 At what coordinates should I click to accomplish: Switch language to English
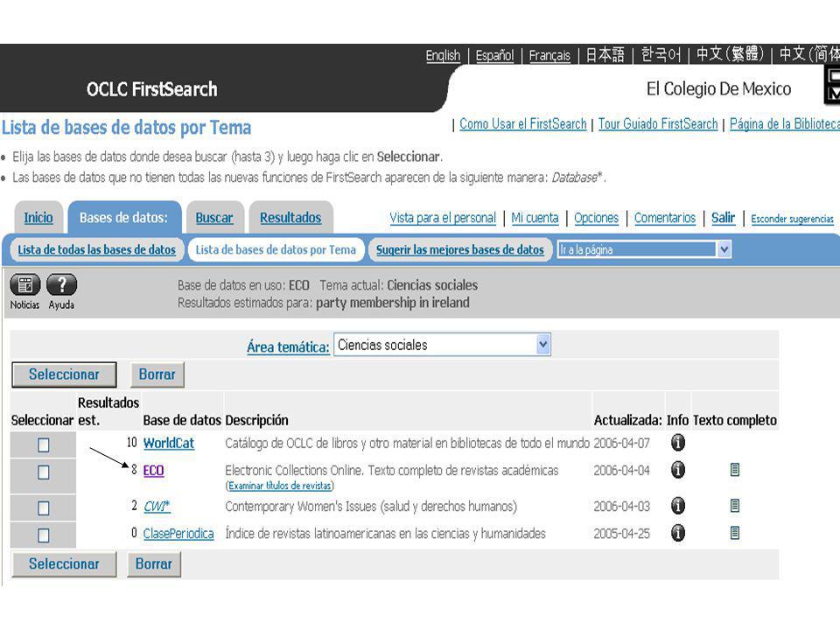click(443, 55)
